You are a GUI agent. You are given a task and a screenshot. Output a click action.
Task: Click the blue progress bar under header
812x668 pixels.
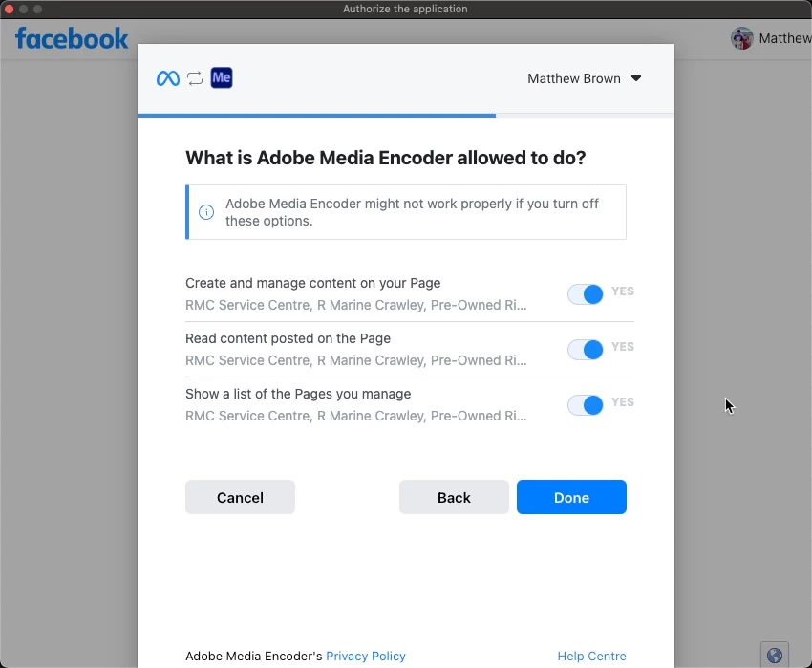[x=316, y=116]
